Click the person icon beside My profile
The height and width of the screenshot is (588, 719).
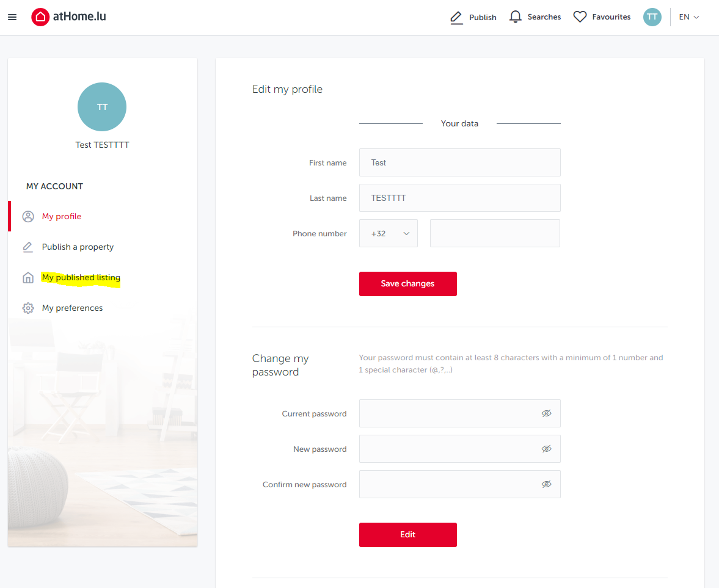pyautogui.click(x=28, y=216)
